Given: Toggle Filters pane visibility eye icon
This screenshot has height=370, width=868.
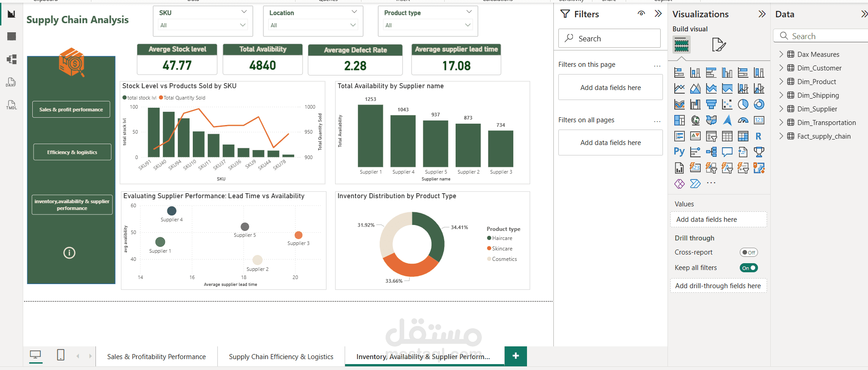Looking at the screenshot, I should [641, 14].
